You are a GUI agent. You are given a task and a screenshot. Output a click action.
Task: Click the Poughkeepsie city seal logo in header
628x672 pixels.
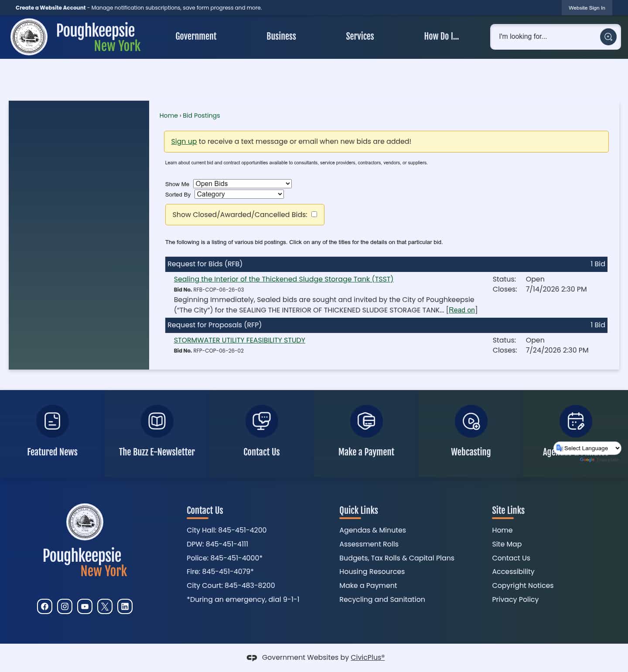pos(29,37)
